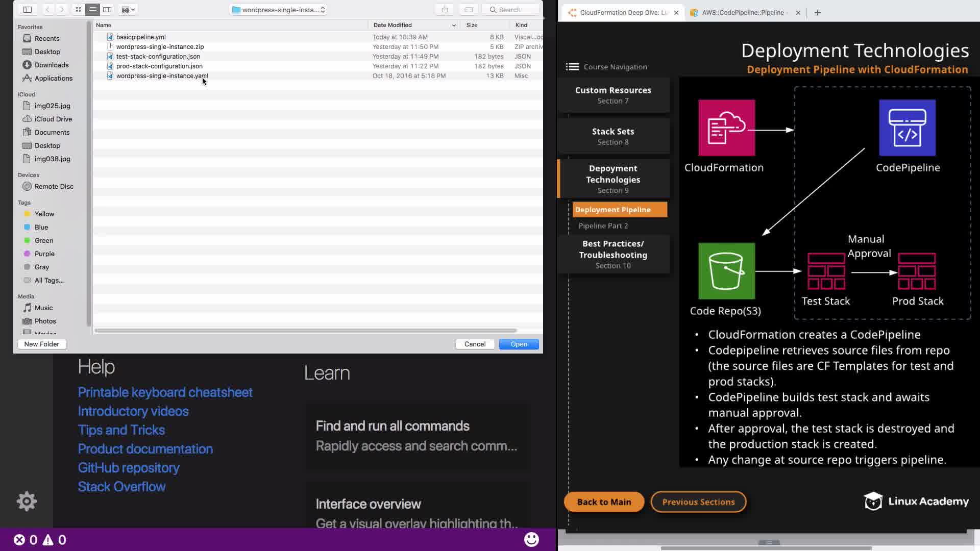The image size is (980, 551).
Task: Click the CodePipeline diagram icon
Action: click(x=907, y=128)
